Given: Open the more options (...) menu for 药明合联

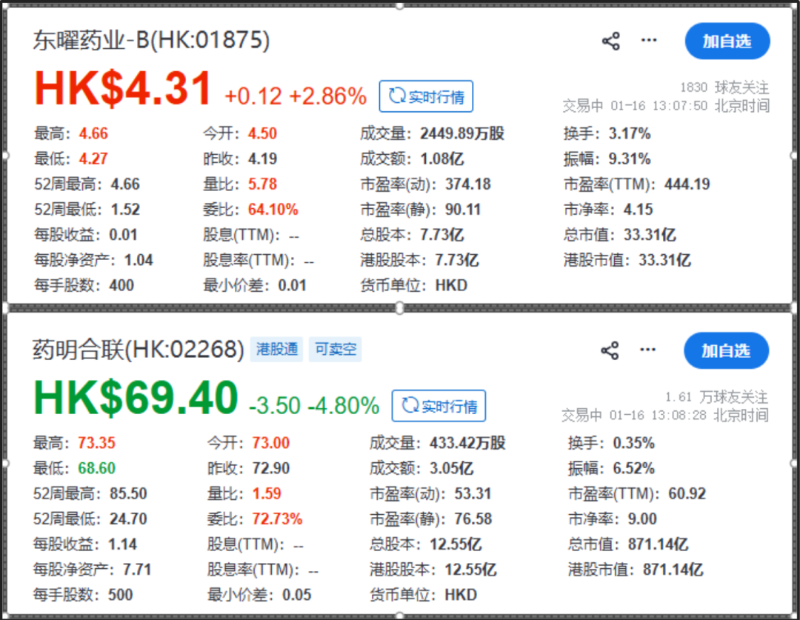Looking at the screenshot, I should 648,350.
